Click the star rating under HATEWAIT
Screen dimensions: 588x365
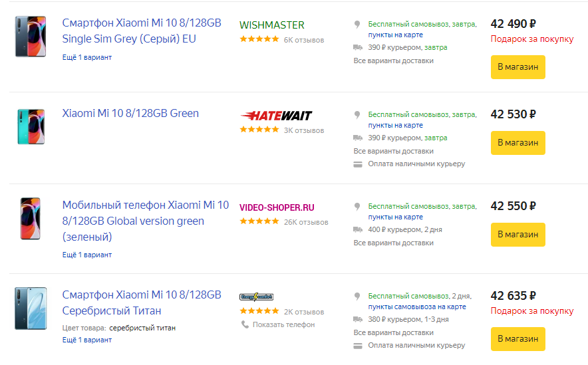pyautogui.click(x=259, y=130)
